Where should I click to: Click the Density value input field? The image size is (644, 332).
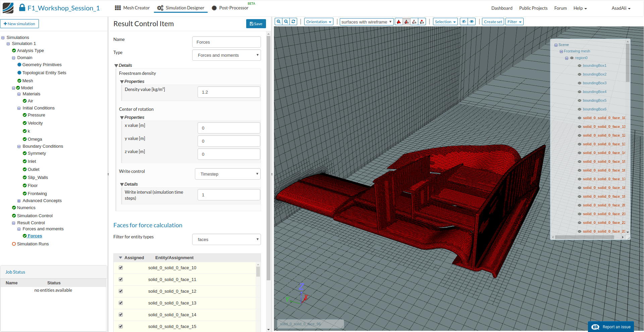click(229, 92)
